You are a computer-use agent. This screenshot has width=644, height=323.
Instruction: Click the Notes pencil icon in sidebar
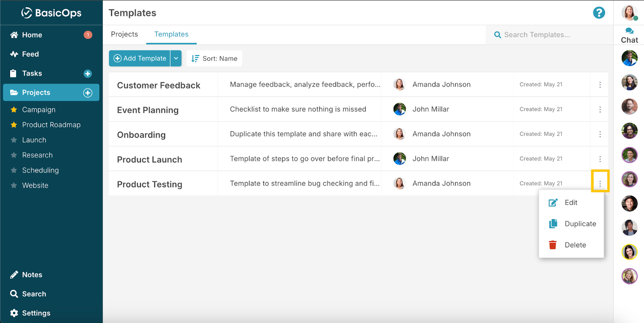14,275
